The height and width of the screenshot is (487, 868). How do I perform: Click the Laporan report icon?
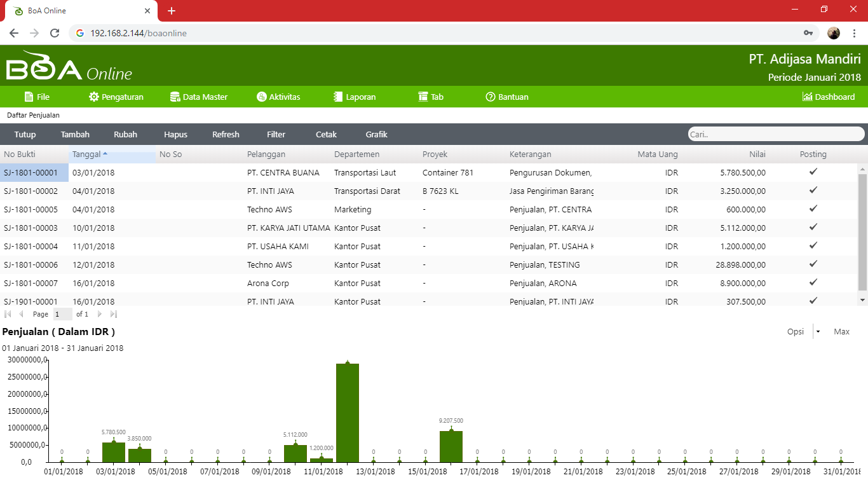[338, 97]
